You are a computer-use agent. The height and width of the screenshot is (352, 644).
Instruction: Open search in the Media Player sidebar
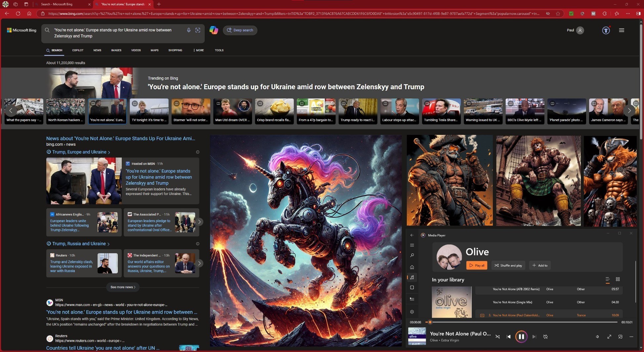coord(412,255)
